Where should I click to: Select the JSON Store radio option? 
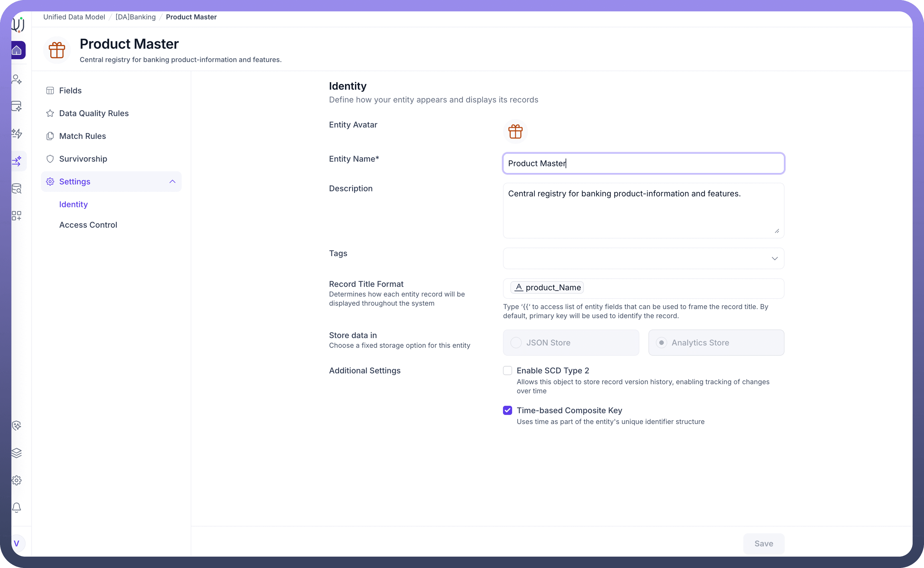[516, 343]
